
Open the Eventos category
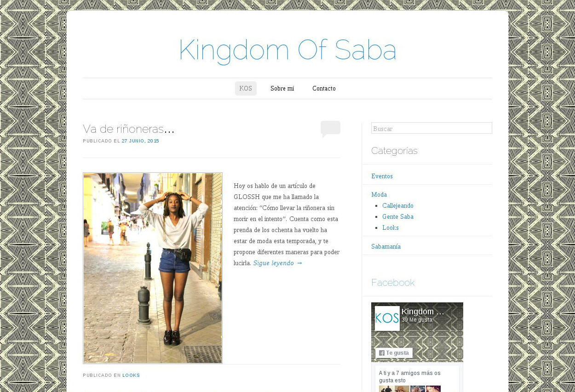click(x=382, y=176)
